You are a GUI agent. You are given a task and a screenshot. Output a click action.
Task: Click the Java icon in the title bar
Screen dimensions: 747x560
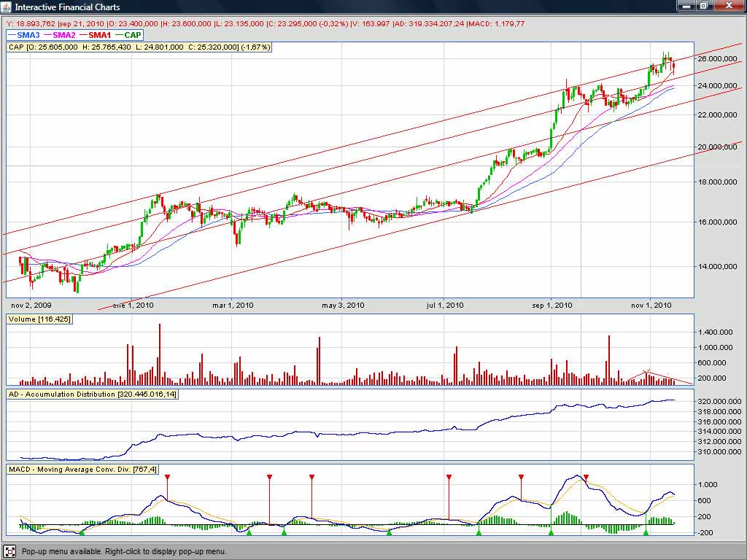6,7
